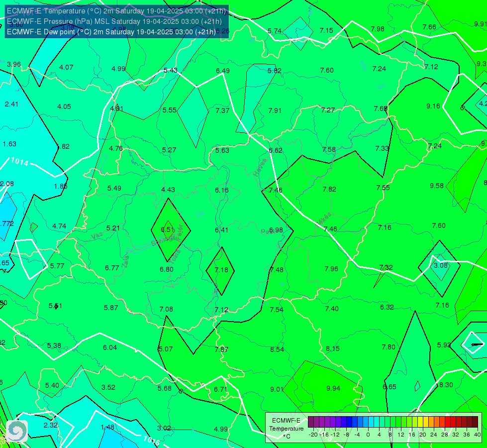Viewport: 487px width, 448px height.
Task: Click the 7.91 value on the map
Action: (x=275, y=111)
